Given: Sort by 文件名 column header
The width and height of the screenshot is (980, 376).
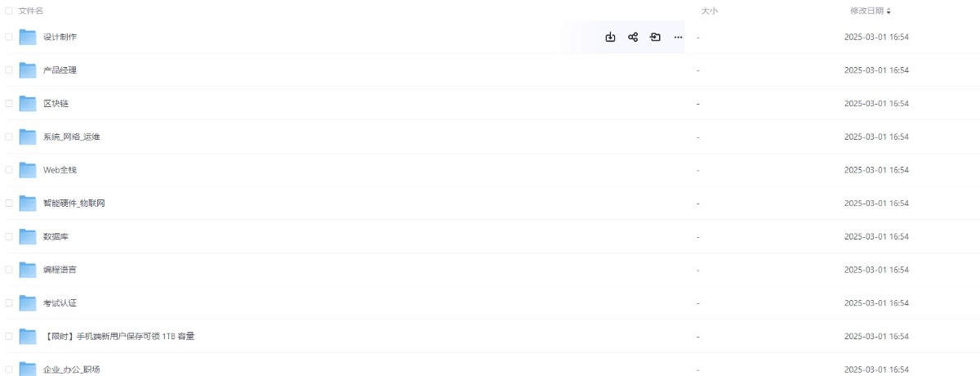Looking at the screenshot, I should pyautogui.click(x=30, y=11).
